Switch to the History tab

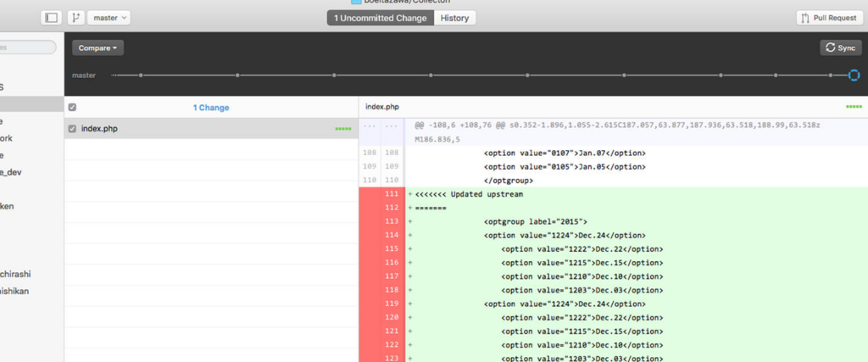click(454, 18)
